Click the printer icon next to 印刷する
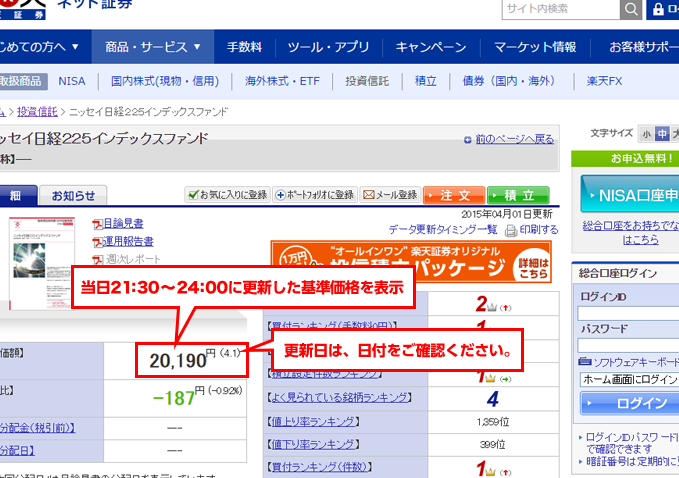This screenshot has width=679, height=478. click(x=511, y=231)
